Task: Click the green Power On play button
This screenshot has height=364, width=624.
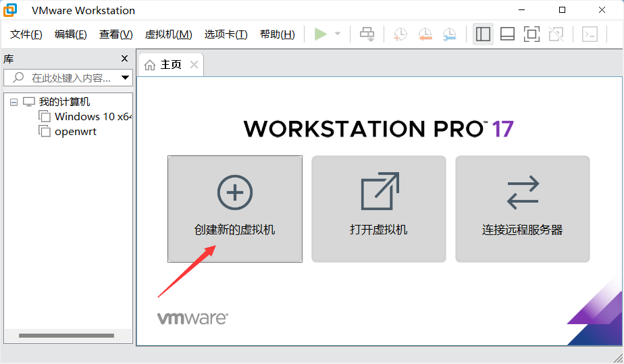Action: 320,34
